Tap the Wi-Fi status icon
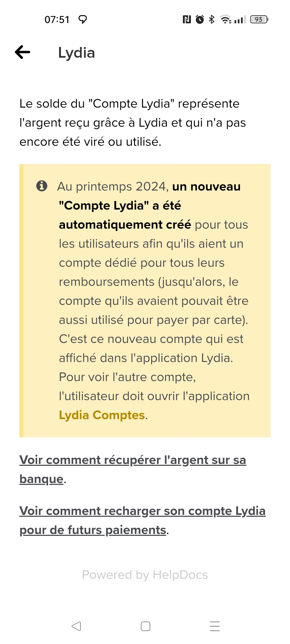 coord(226,19)
